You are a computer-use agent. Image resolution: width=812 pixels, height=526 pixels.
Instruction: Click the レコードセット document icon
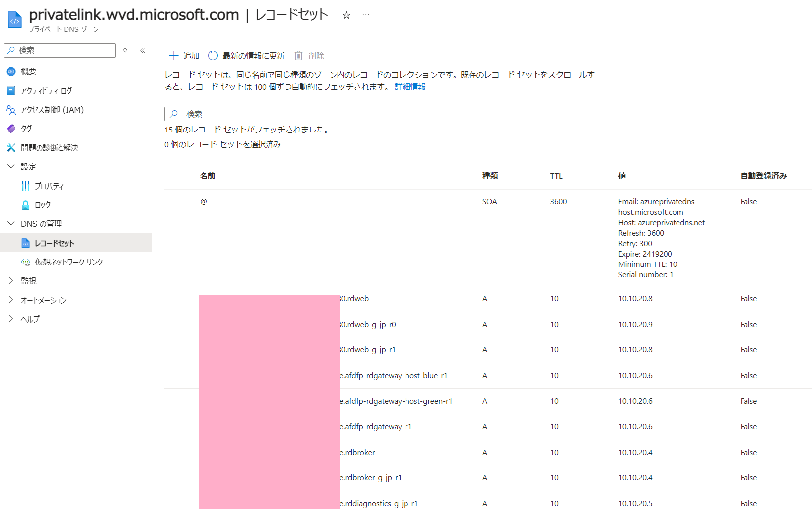click(25, 243)
